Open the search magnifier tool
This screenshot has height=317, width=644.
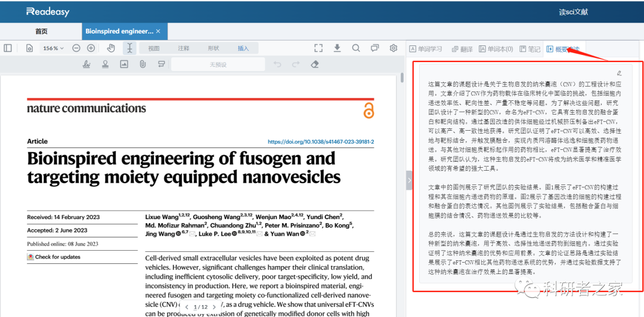click(356, 48)
